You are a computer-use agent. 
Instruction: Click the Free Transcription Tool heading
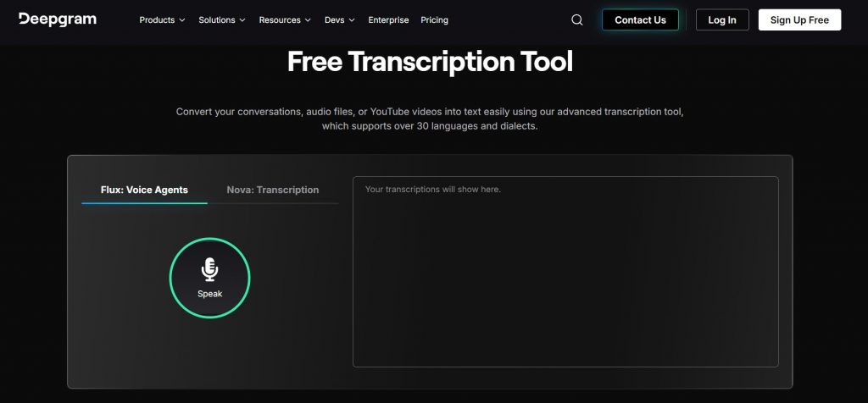tap(430, 61)
